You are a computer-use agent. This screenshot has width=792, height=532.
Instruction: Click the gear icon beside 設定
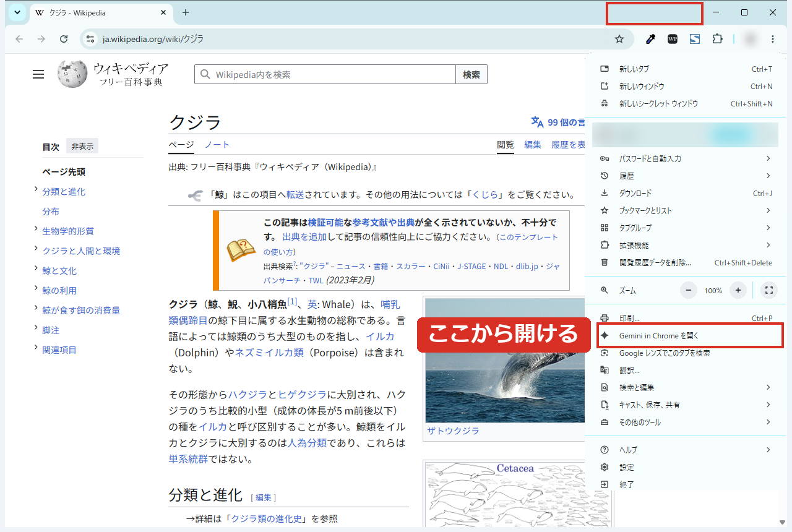[605, 467]
